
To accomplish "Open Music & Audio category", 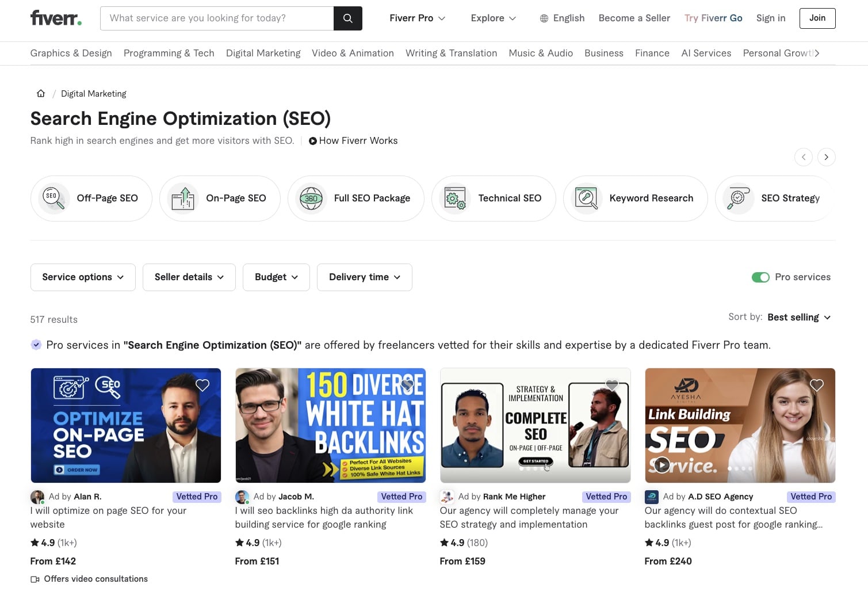I will tap(541, 53).
